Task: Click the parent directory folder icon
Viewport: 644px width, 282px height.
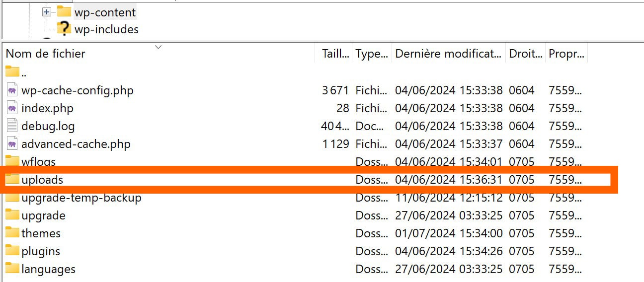Action: point(12,72)
